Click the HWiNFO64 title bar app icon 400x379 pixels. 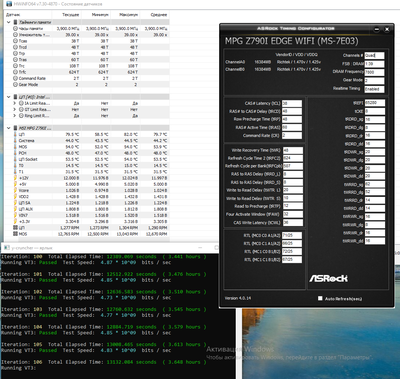[9, 4]
